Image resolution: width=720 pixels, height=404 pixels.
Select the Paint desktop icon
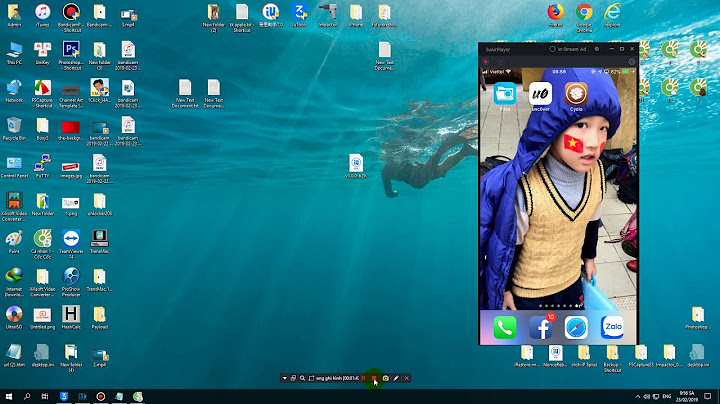coord(14,241)
